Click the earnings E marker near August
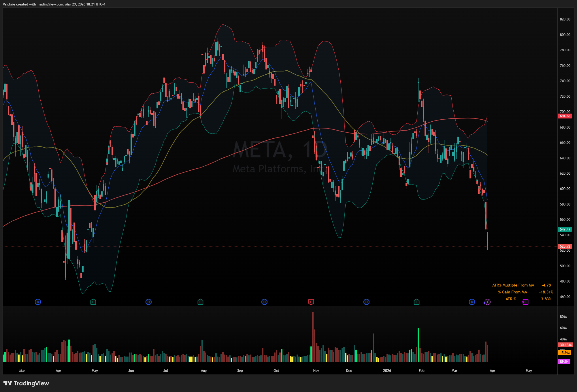 tap(200, 302)
